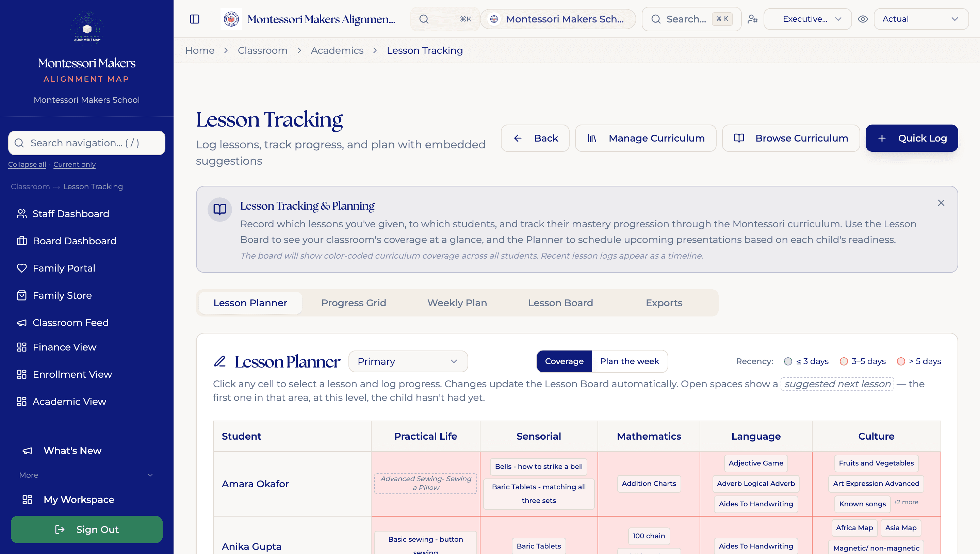Click the > 5 days recency swatch
This screenshot has width=980, height=554.
click(901, 361)
